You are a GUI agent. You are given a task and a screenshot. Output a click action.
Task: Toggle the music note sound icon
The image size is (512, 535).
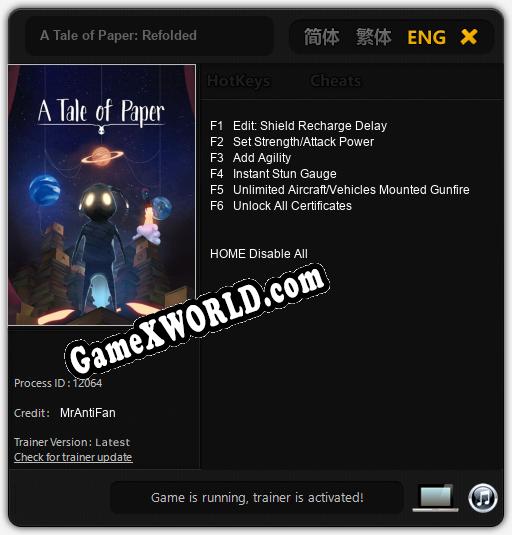pyautogui.click(x=482, y=498)
